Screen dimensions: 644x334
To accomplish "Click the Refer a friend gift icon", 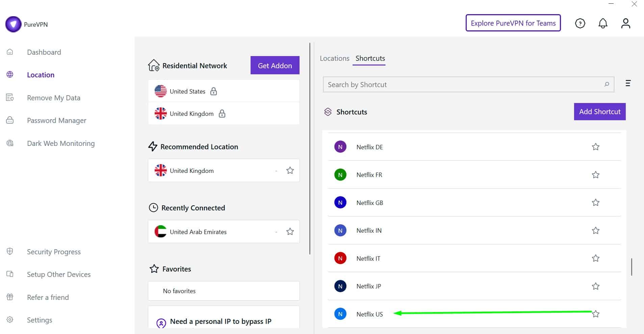I will point(10,297).
